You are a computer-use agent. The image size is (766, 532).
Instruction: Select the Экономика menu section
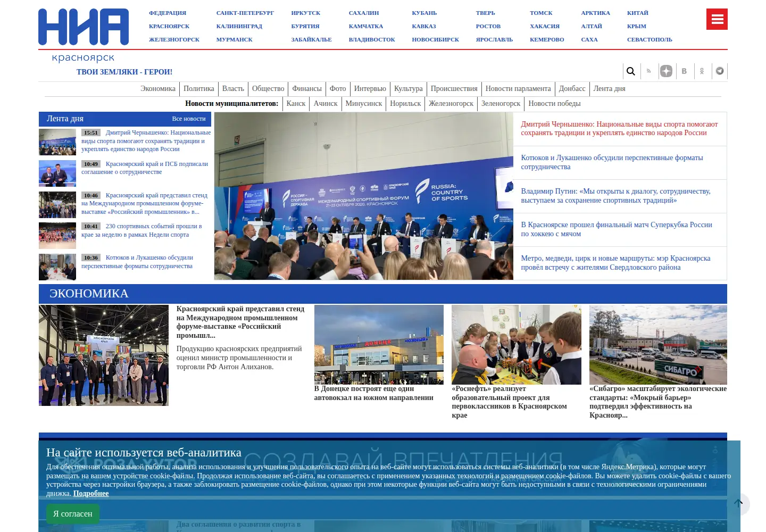[x=158, y=89]
